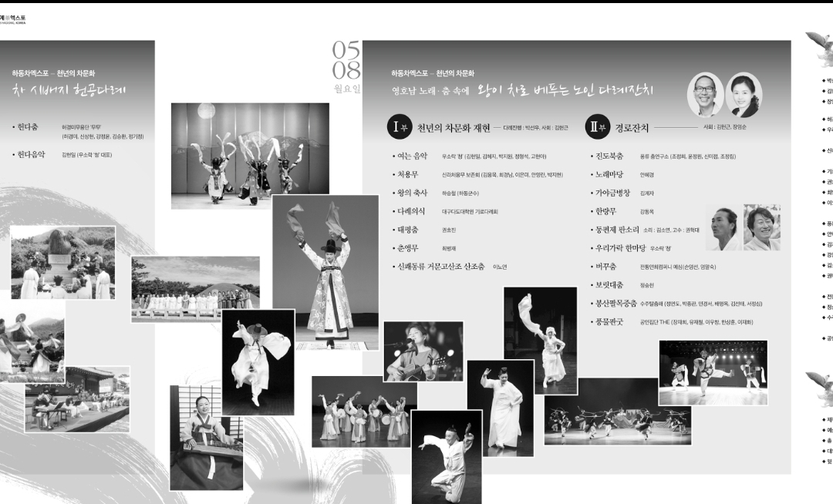Image resolution: width=833 pixels, height=504 pixels.
Task: Click the round 'Ⅱ부' badge
Action: [x=598, y=127]
